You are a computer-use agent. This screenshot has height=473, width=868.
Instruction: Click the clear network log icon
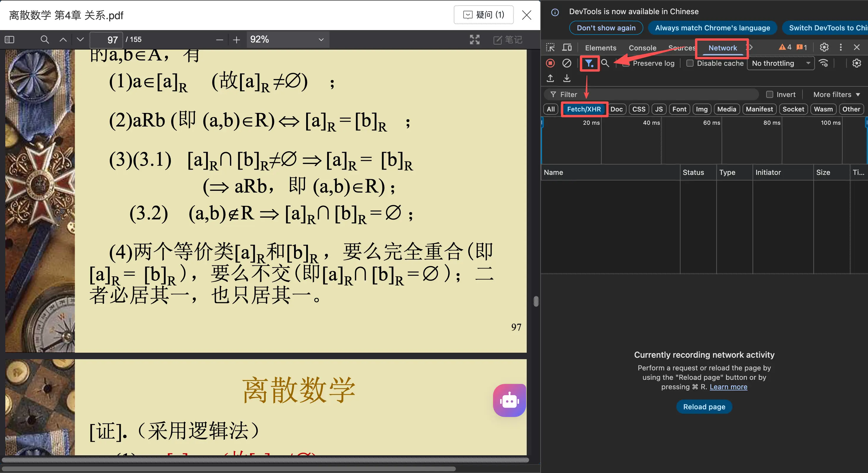[567, 63]
